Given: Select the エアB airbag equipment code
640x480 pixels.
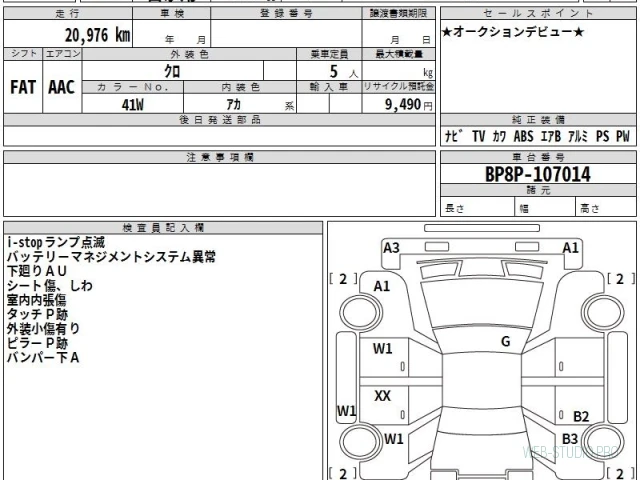Looking at the screenshot, I should click(x=551, y=136).
